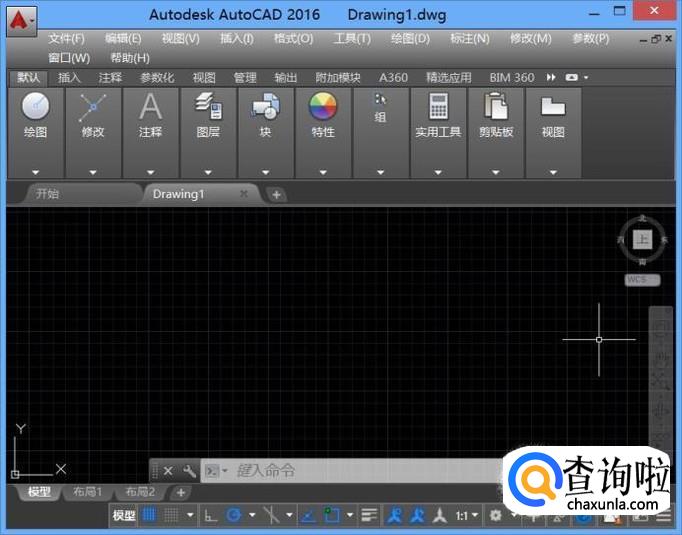Open the 图层 (Layers) panel icon
This screenshot has height=535, width=682.
pyautogui.click(x=208, y=107)
